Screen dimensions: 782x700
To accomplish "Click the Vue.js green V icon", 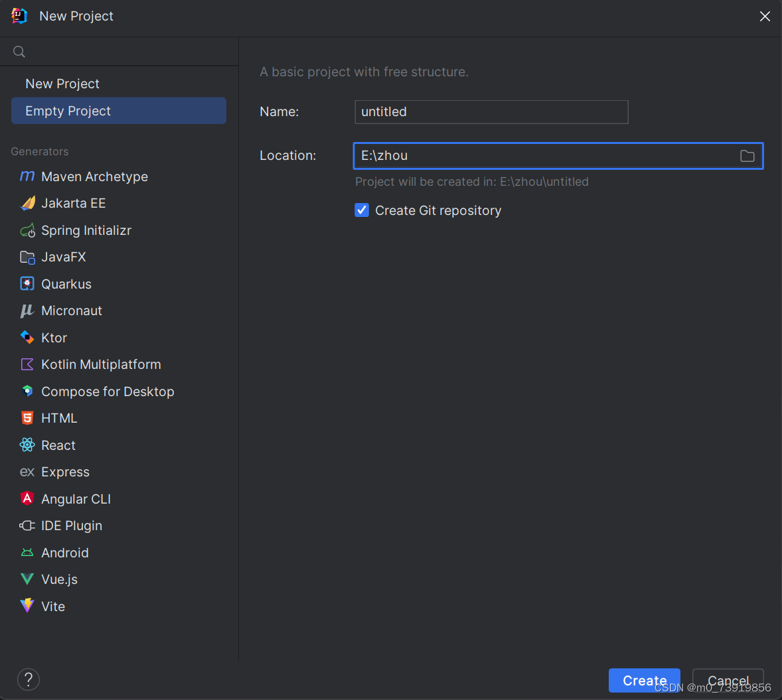I will coord(27,579).
